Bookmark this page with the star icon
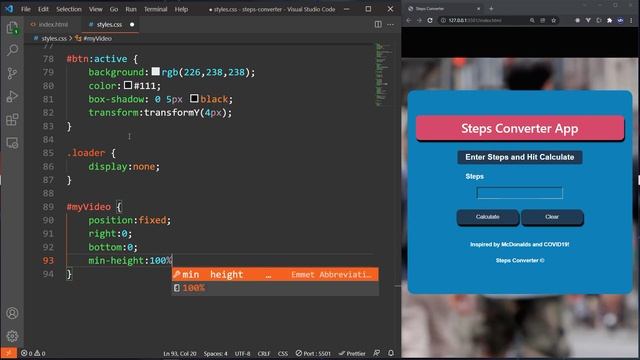 [553, 20]
